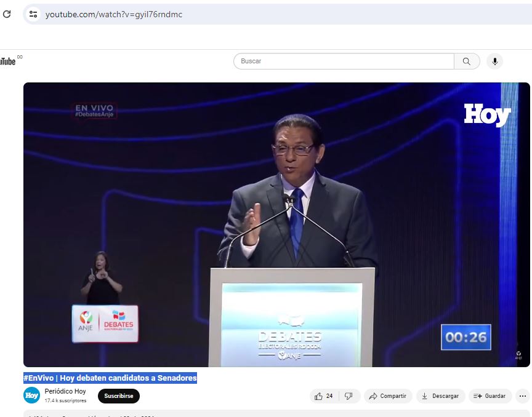
Task: Select the youtube.com URL in the address bar
Action: point(114,14)
